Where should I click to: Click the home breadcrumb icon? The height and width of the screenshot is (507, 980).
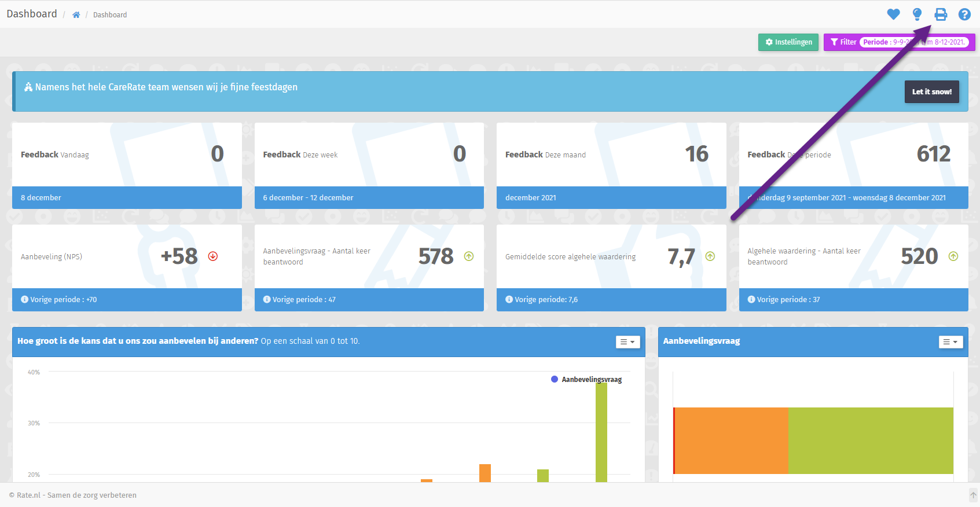coord(76,15)
